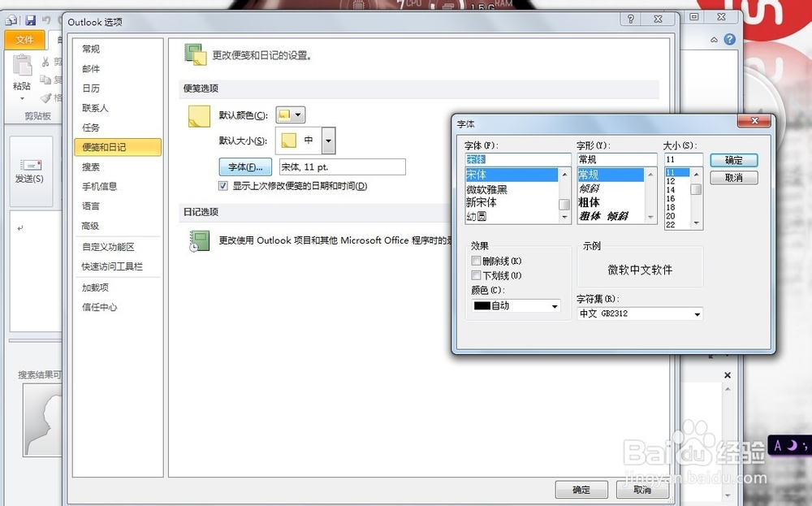Select 高级 in options sidebar
Screen dimensions: 812x506
(118, 226)
